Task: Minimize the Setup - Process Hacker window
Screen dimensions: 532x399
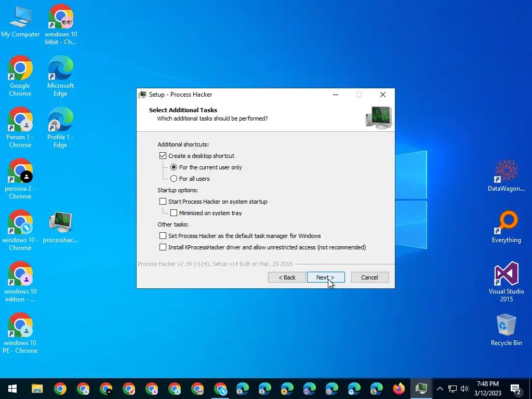Action: (336, 95)
